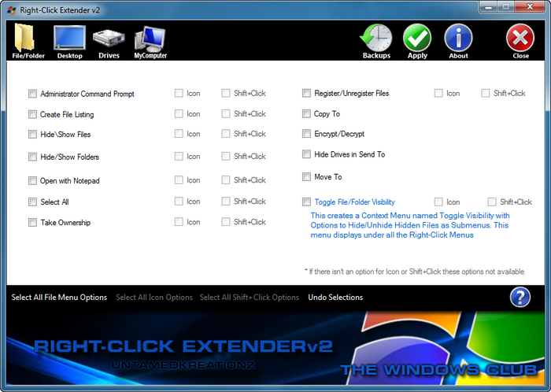Open the About info icon

(458, 41)
